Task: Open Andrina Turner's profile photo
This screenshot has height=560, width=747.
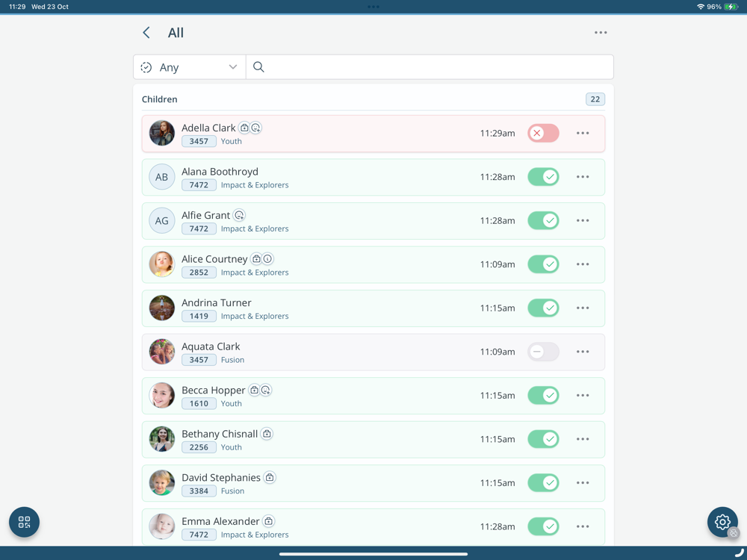Action: (x=162, y=308)
